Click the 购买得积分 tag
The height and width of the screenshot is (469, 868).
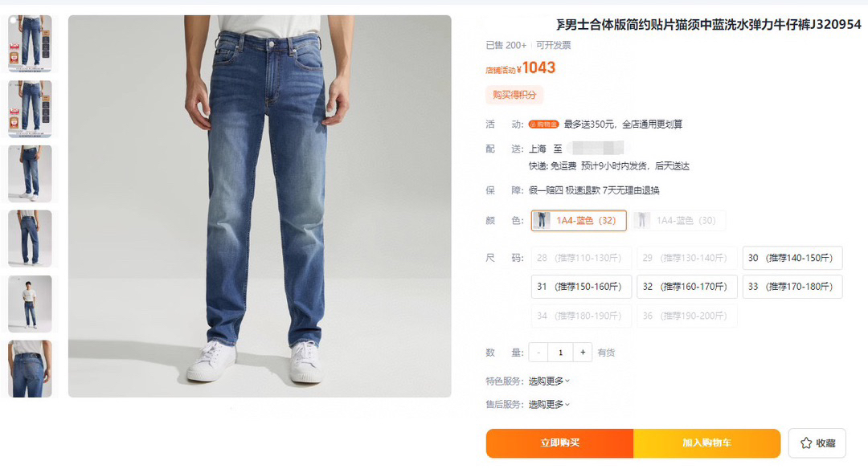[514, 95]
